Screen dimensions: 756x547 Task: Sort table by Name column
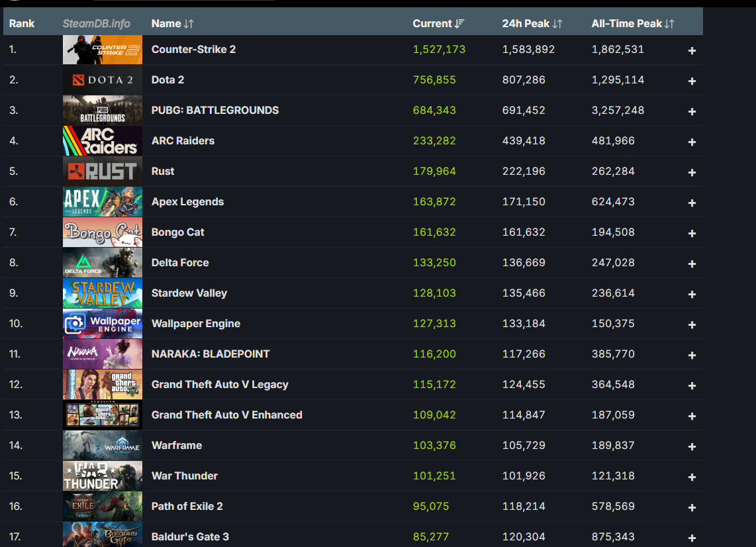[172, 24]
